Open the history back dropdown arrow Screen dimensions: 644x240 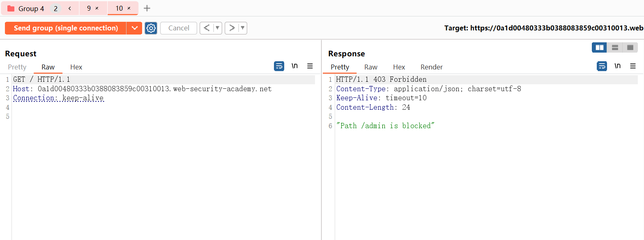218,28
